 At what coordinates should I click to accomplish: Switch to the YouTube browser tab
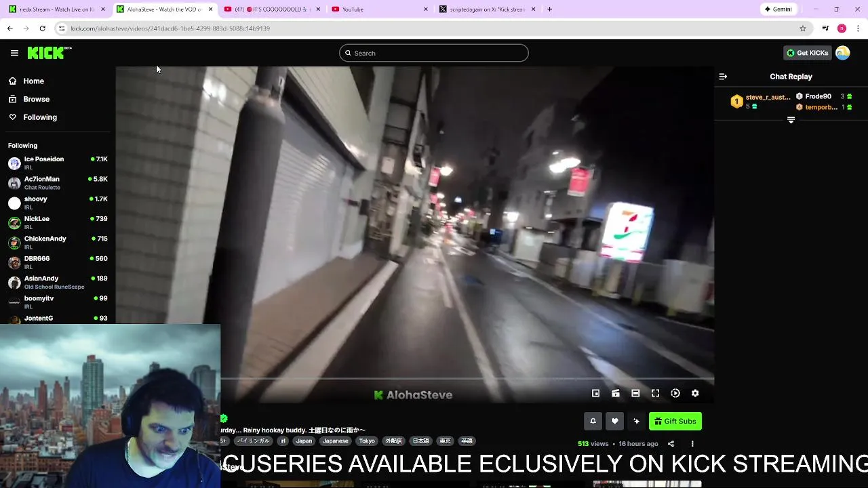pyautogui.click(x=378, y=9)
